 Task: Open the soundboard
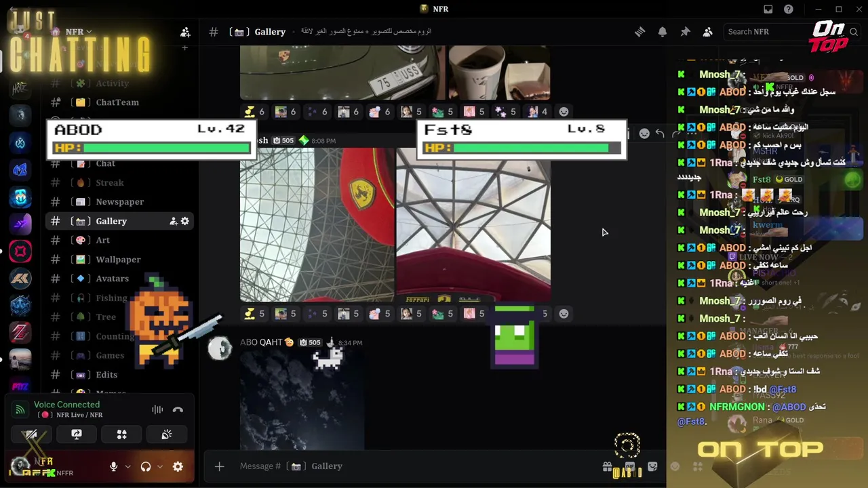click(167, 434)
